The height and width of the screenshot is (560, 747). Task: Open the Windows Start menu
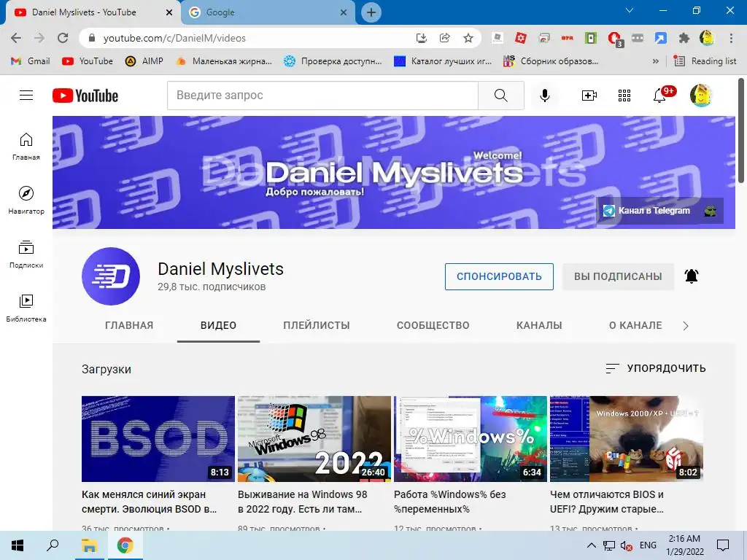(18, 545)
